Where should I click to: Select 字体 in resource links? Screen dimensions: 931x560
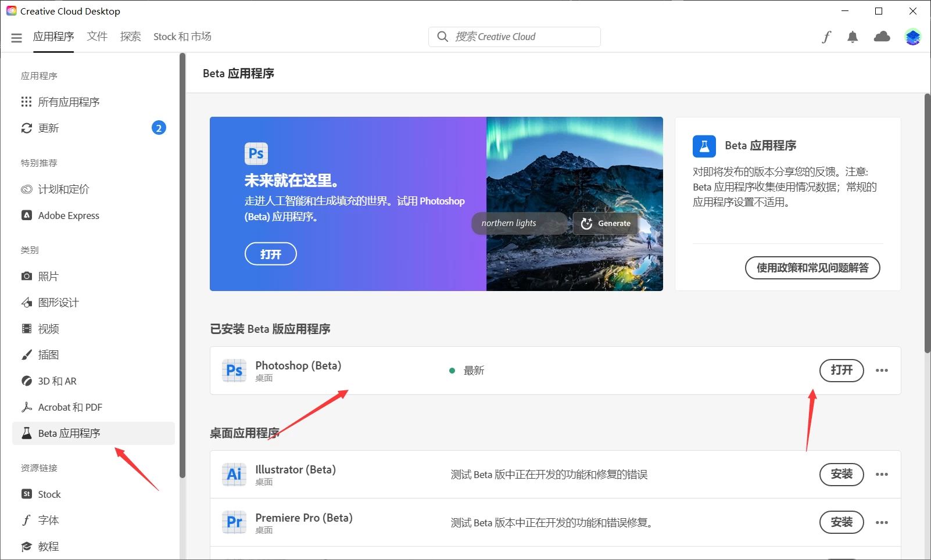(x=94, y=520)
